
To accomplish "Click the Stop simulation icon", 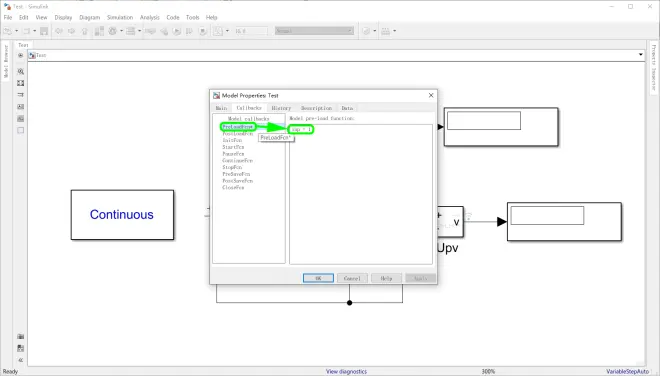I will pyautogui.click(x=203, y=31).
